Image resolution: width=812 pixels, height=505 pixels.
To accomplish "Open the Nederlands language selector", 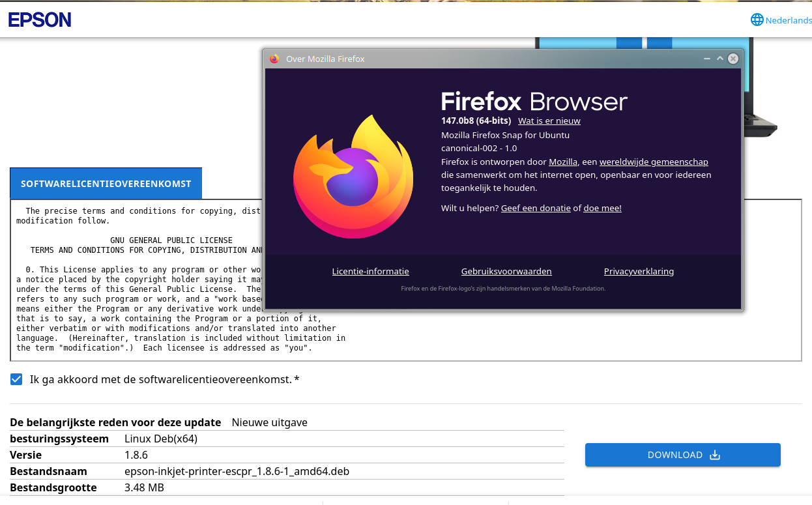I will click(x=781, y=20).
